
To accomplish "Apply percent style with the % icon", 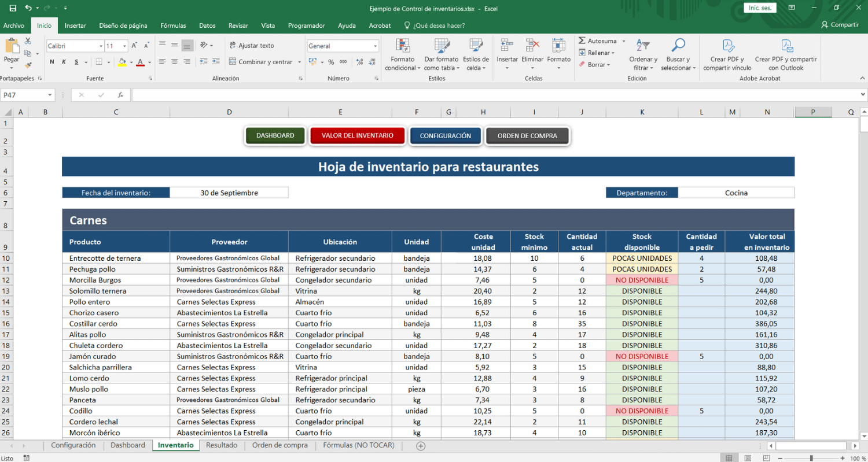I will point(331,62).
